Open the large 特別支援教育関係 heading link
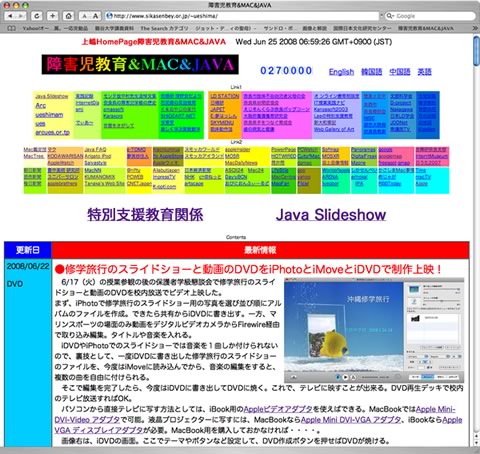 145,215
